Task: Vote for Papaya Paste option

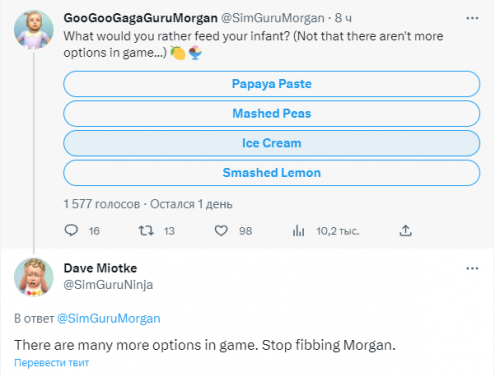Action: tap(272, 84)
